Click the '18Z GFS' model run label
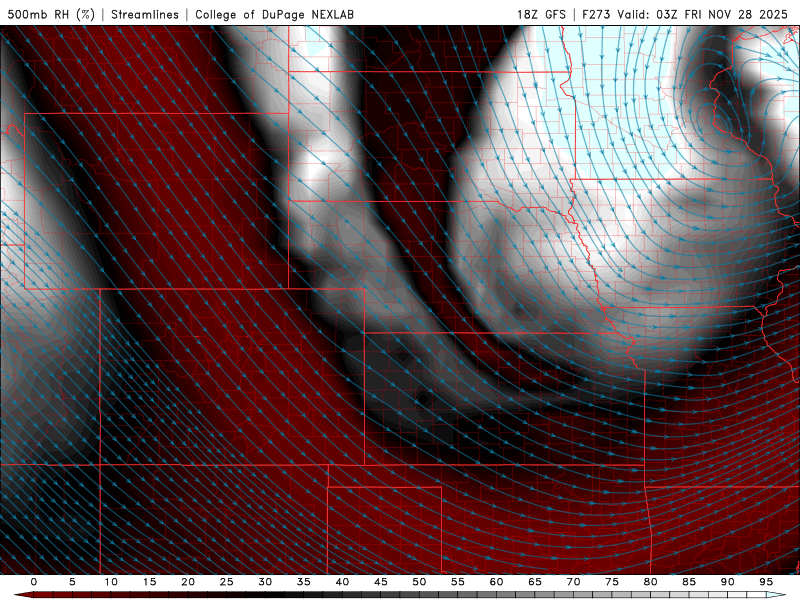800x600 pixels. (x=541, y=14)
